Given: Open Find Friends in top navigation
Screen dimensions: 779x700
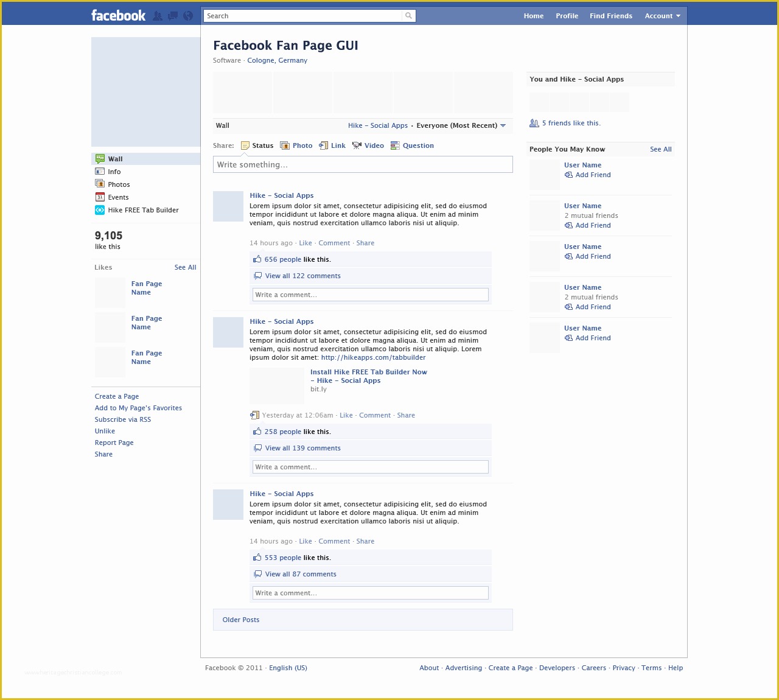Looking at the screenshot, I should 611,16.
